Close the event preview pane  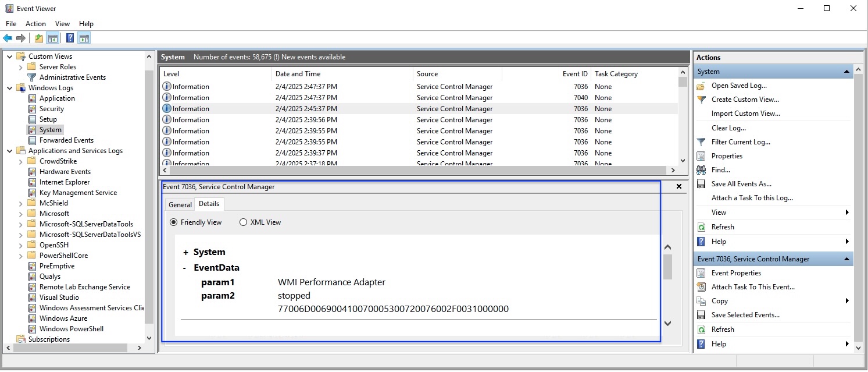pyautogui.click(x=679, y=187)
